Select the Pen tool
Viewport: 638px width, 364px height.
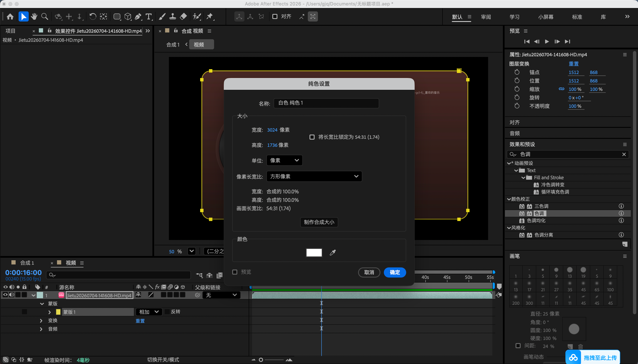[138, 16]
